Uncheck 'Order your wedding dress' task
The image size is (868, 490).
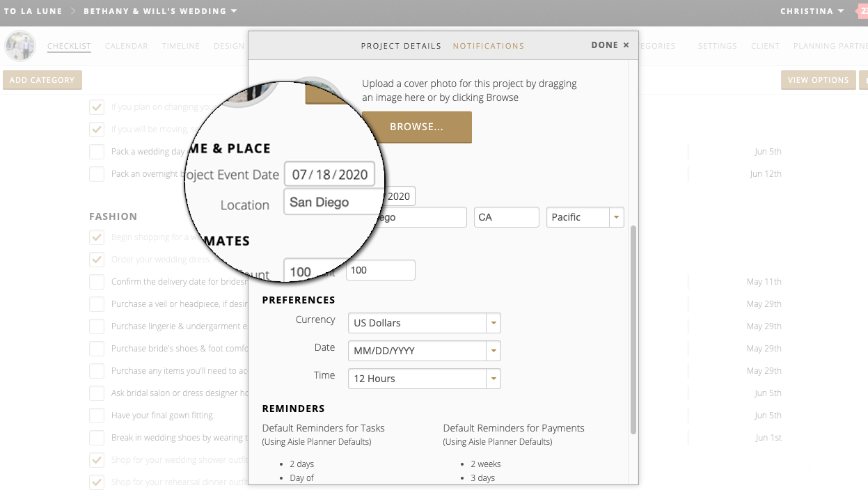[x=97, y=260]
